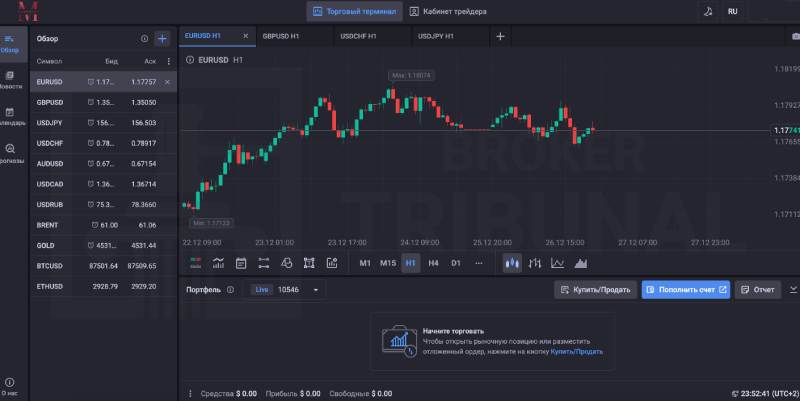The width and height of the screenshot is (800, 401).
Task: Add a new symbol with the plus icon in Обзор
Action: (163, 38)
